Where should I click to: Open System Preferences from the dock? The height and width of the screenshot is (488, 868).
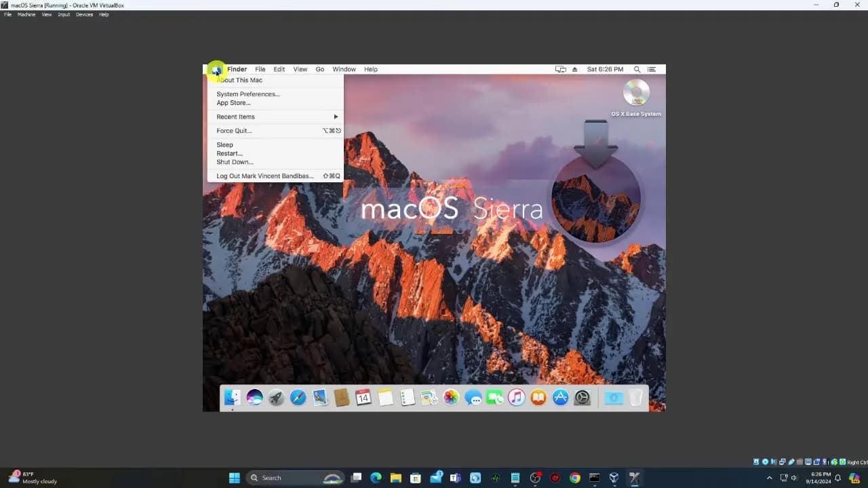pos(582,398)
